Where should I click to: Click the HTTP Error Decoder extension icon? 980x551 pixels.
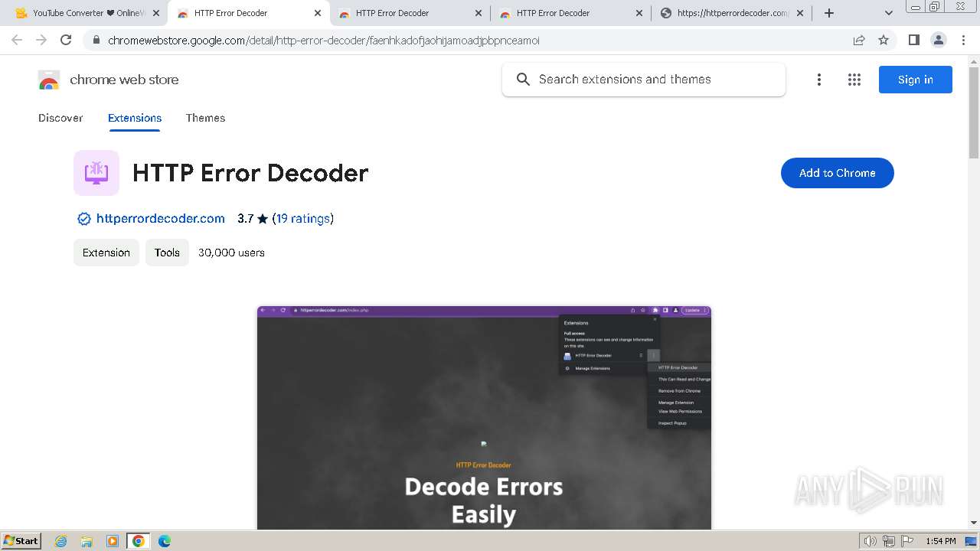coord(96,173)
